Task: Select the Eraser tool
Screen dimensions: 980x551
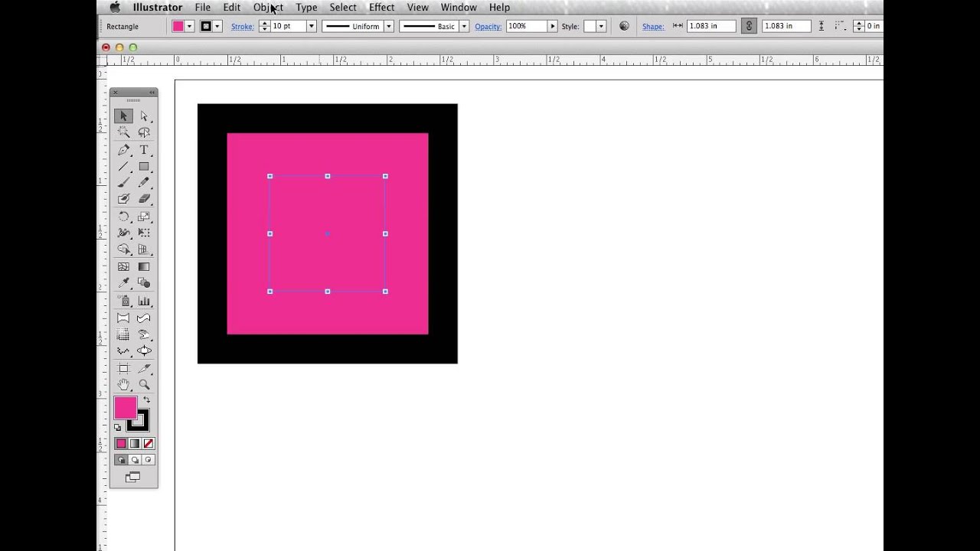Action: pyautogui.click(x=144, y=199)
